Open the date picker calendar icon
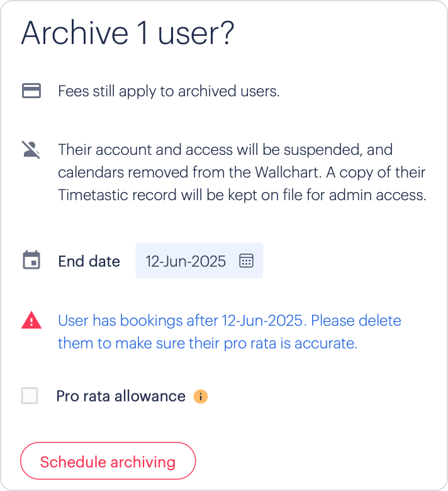 pos(247,261)
